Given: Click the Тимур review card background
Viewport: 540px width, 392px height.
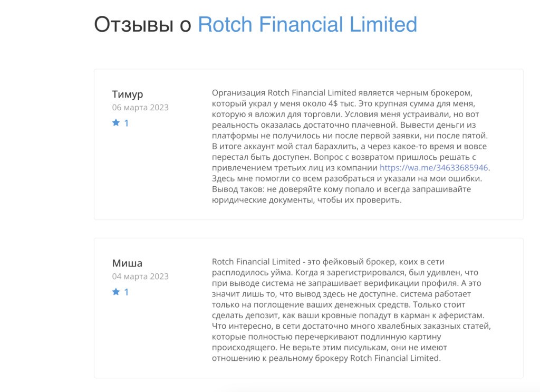Looking at the screenshot, I should click(x=308, y=145).
